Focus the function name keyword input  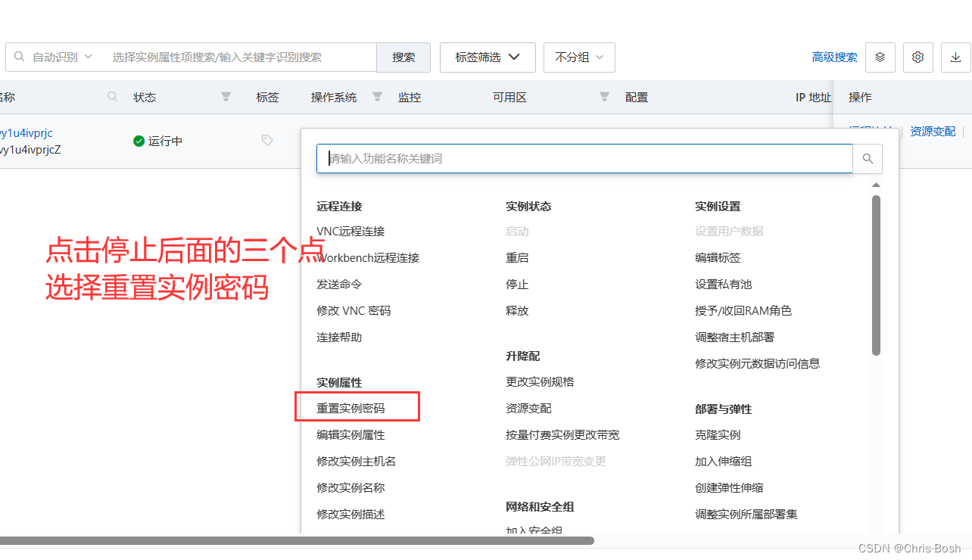click(584, 159)
